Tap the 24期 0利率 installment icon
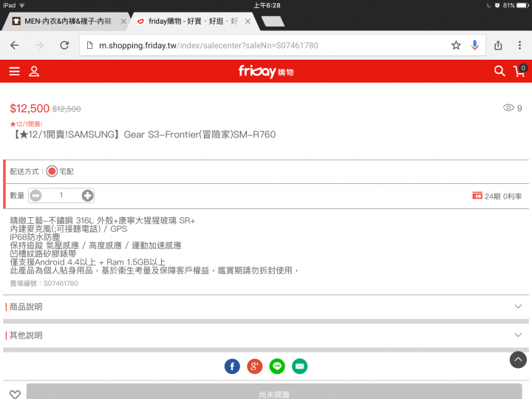Viewport: 532px width, 399px height. 477,196
